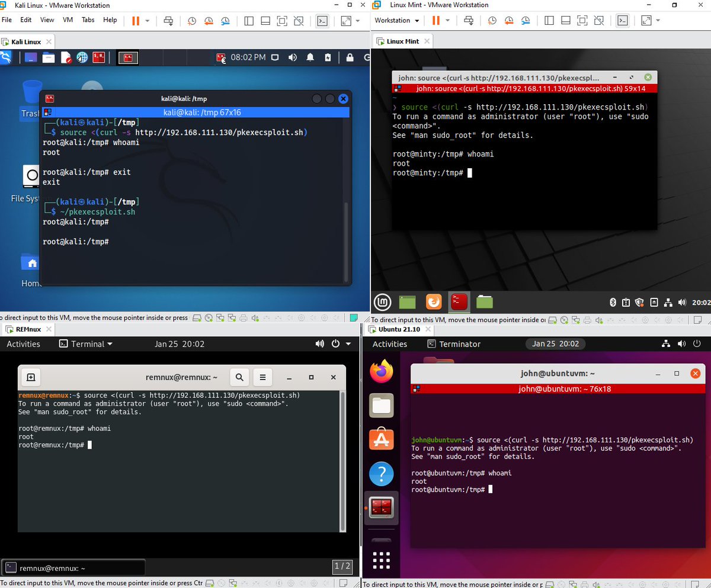
Task: Open Firefox in the Ubuntu dock
Action: [x=382, y=372]
